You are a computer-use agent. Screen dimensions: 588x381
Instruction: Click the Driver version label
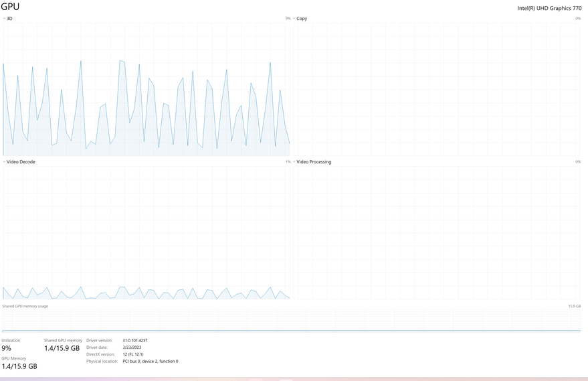pyautogui.click(x=100, y=340)
